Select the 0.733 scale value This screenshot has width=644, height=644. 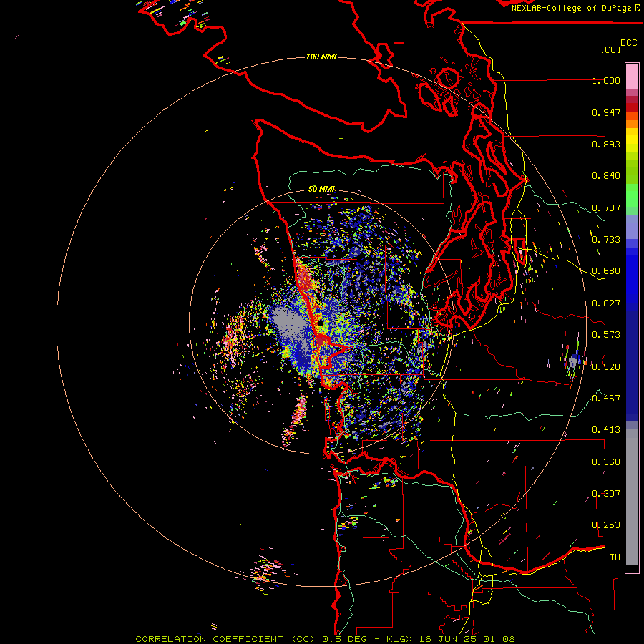point(606,240)
